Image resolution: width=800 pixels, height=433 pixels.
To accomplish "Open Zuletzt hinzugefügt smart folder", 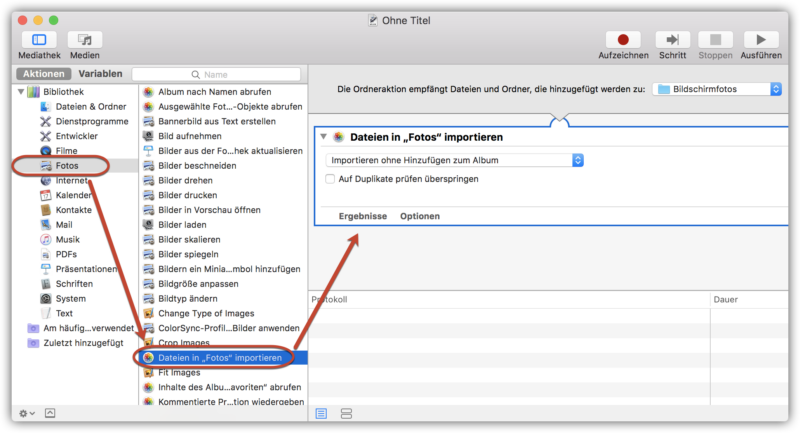I will click(83, 343).
